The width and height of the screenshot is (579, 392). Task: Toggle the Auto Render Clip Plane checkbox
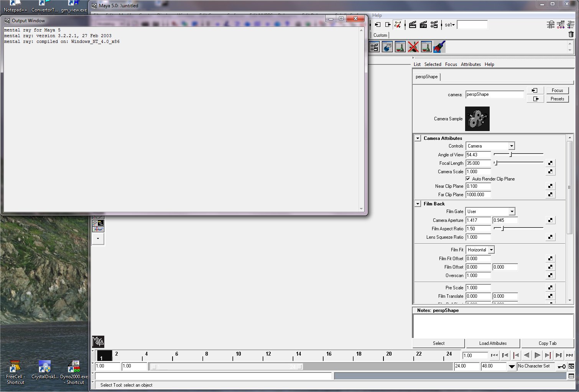(x=468, y=179)
